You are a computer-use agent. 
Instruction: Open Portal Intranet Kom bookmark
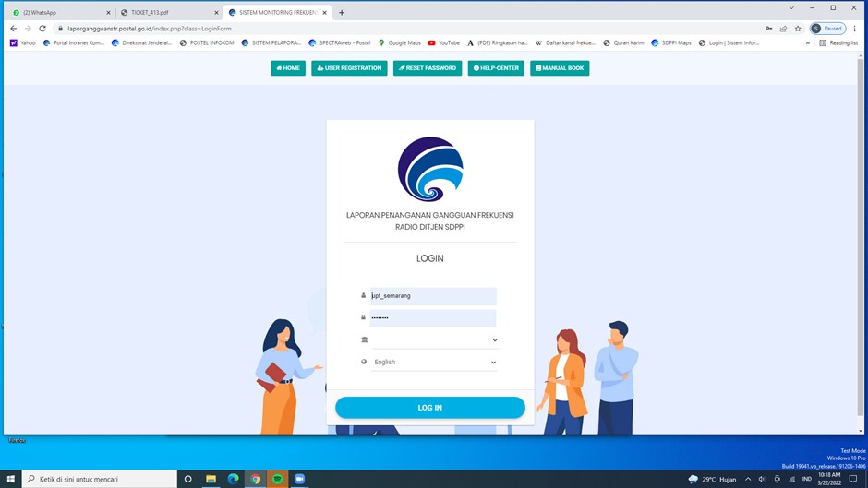(74, 42)
